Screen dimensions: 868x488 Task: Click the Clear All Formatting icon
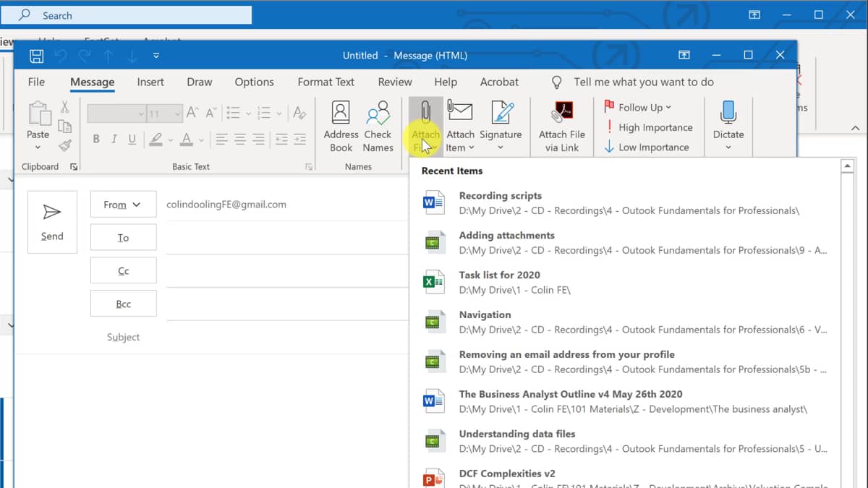[x=299, y=113]
